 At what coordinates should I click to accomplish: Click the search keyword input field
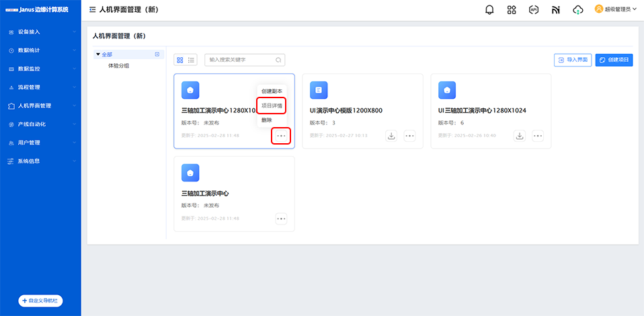(241, 60)
